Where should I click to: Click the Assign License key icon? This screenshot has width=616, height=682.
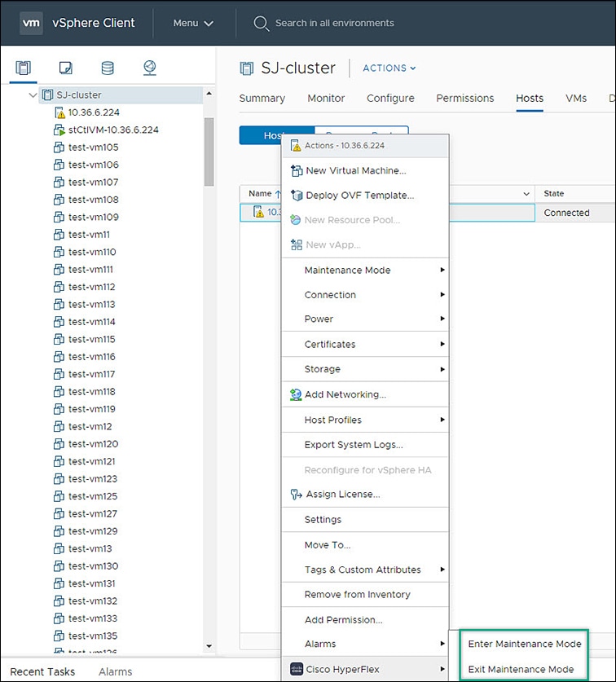[297, 494]
